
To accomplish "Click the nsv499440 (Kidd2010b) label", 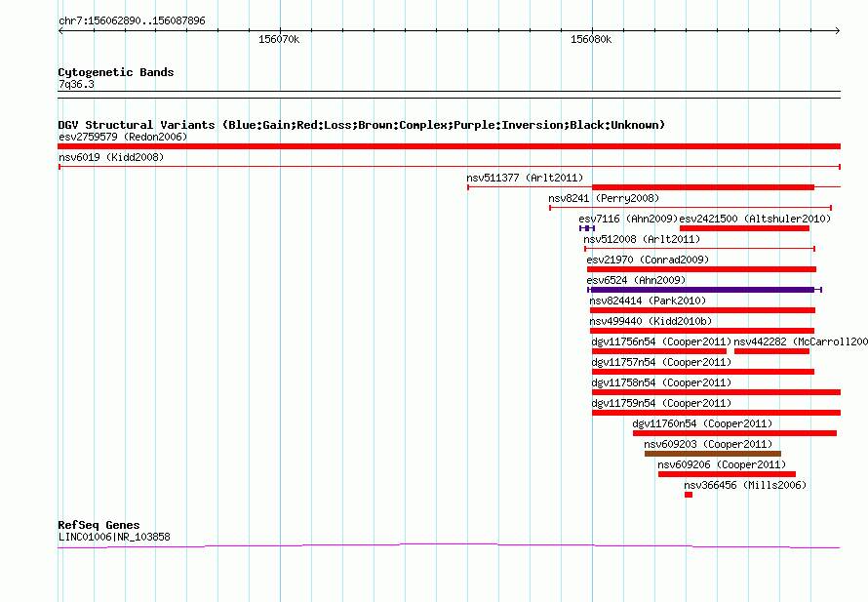I will [x=651, y=321].
